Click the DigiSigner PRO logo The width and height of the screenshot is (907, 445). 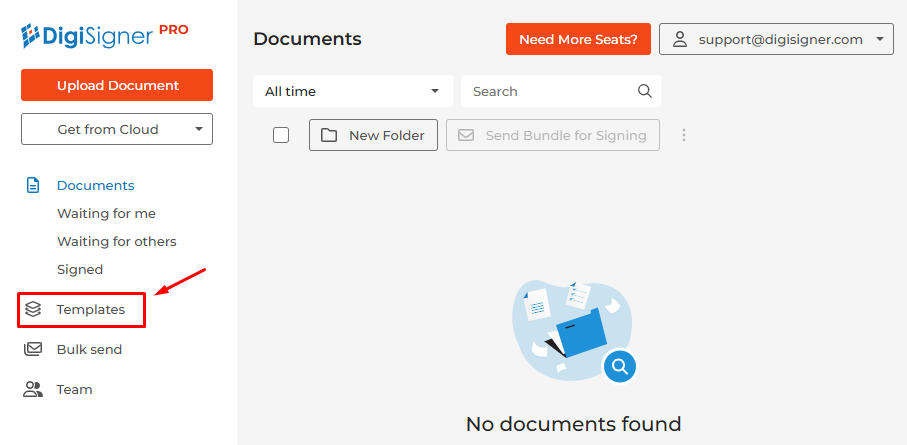tap(104, 35)
